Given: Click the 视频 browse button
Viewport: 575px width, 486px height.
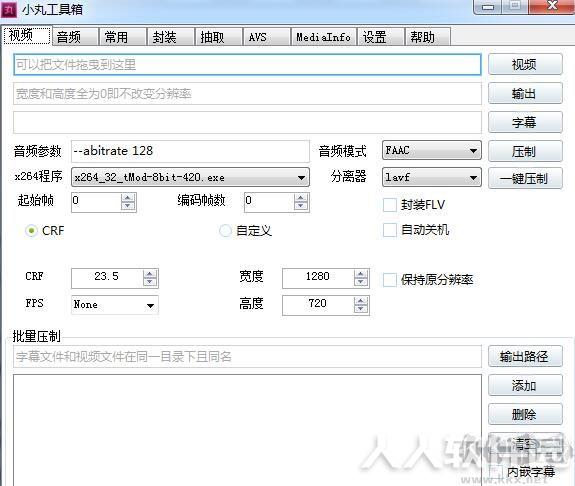Looking at the screenshot, I should (x=525, y=64).
